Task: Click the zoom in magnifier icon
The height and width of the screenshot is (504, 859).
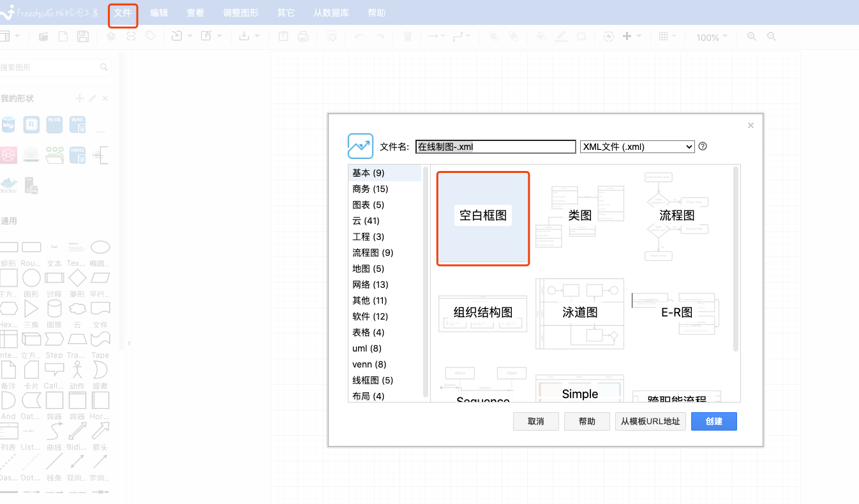Action: (752, 36)
